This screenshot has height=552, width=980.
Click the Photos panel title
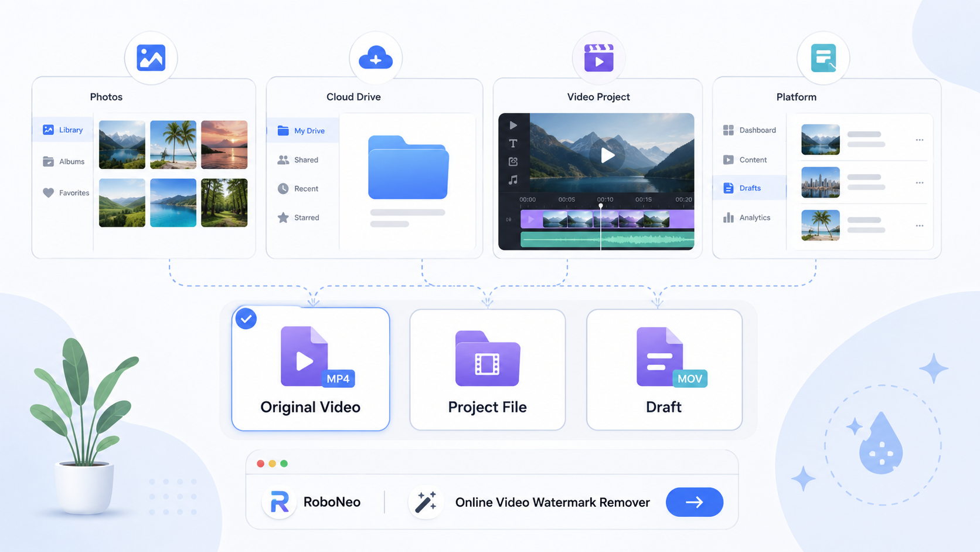[x=106, y=97]
